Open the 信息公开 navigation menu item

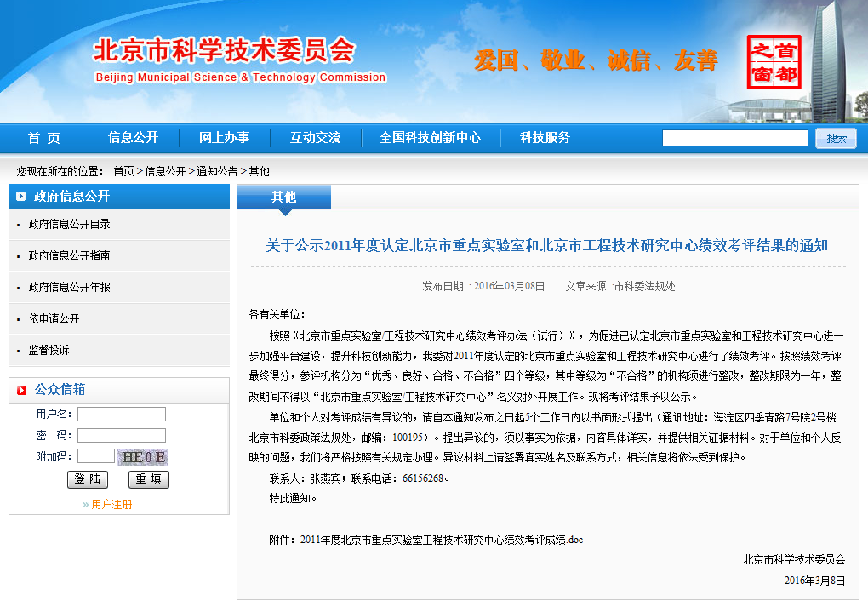pos(133,138)
